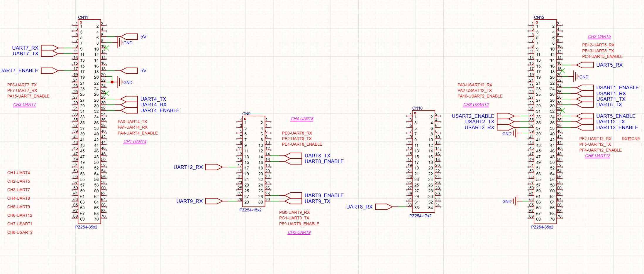Click the UART5_RX port on CN12
Image resolution: width=644 pixels, height=274 pixels.
[585, 65]
